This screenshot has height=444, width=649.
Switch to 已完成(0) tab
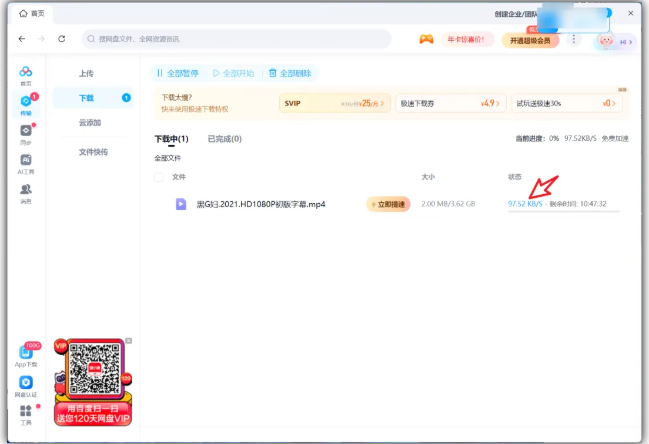coord(224,139)
